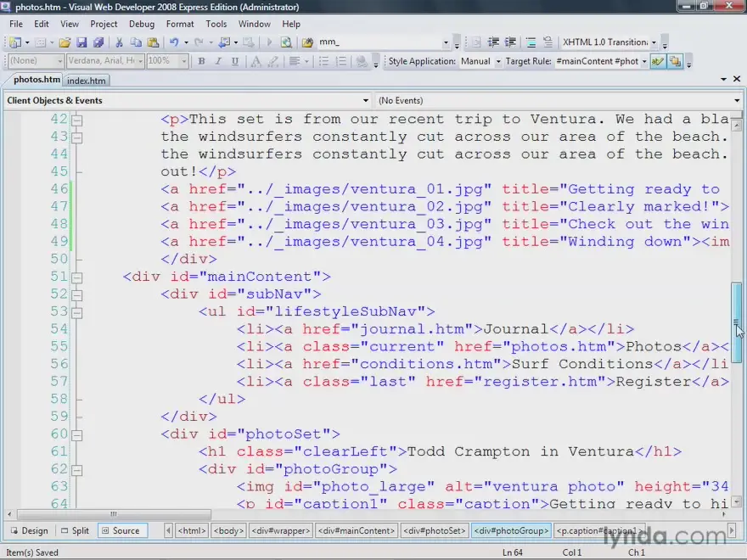Click the Copy icon
Screen dimensions: 747x560
pyautogui.click(x=136, y=42)
